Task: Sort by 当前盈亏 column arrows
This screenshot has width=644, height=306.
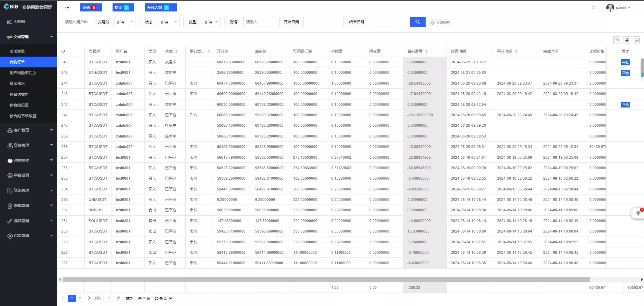Action: (427, 52)
